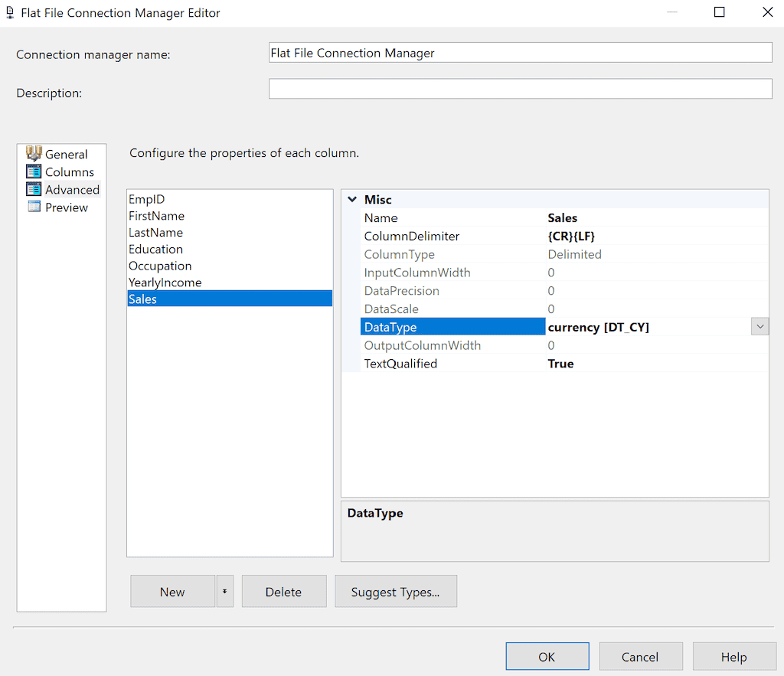
Task: Click the New button to add a column
Action: coord(172,591)
